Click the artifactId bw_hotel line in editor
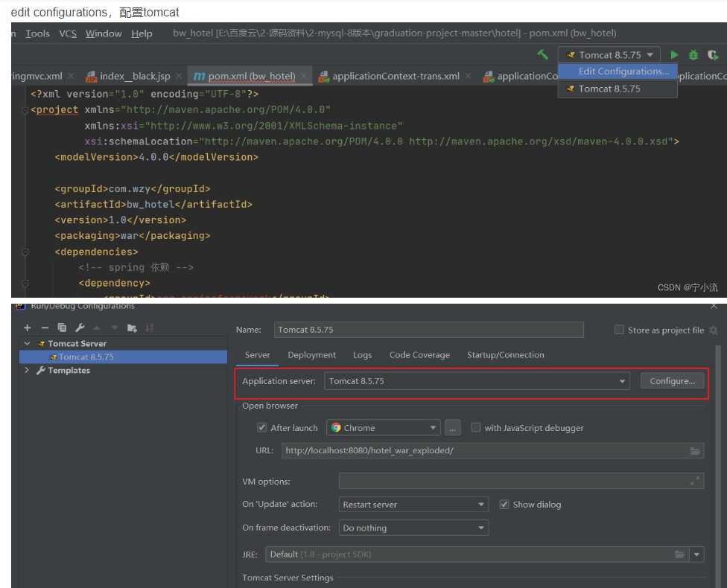Image resolution: width=727 pixels, height=588 pixels. click(153, 205)
